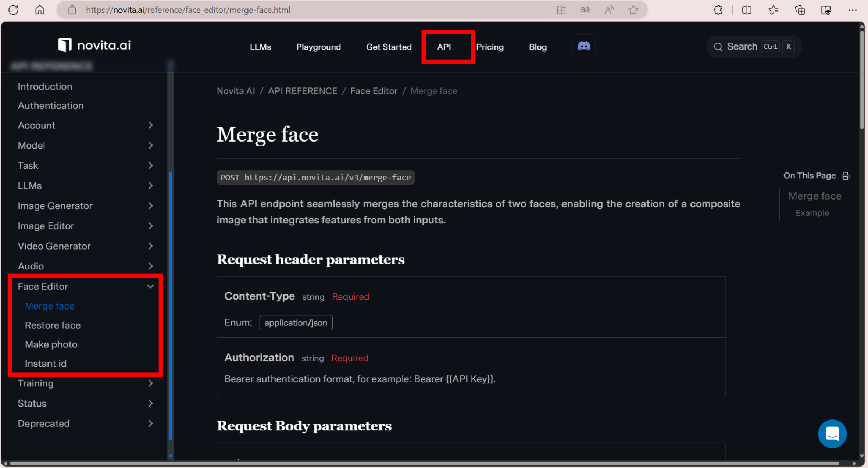Open browser extensions menu
The height and width of the screenshot is (468, 868).
click(x=718, y=10)
